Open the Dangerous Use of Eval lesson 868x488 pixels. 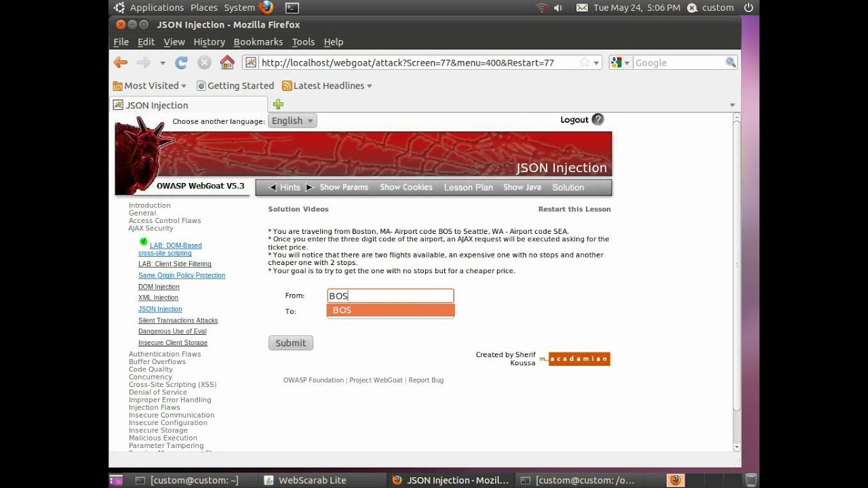(172, 331)
